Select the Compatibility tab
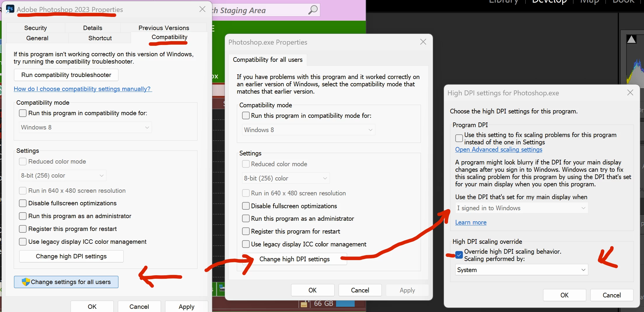The image size is (644, 312). [x=169, y=37]
